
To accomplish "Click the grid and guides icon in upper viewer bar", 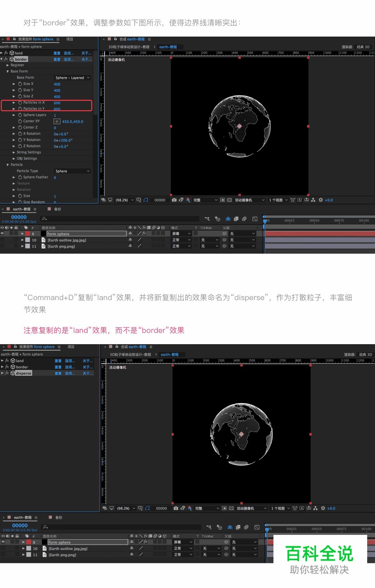I will pos(139,200).
